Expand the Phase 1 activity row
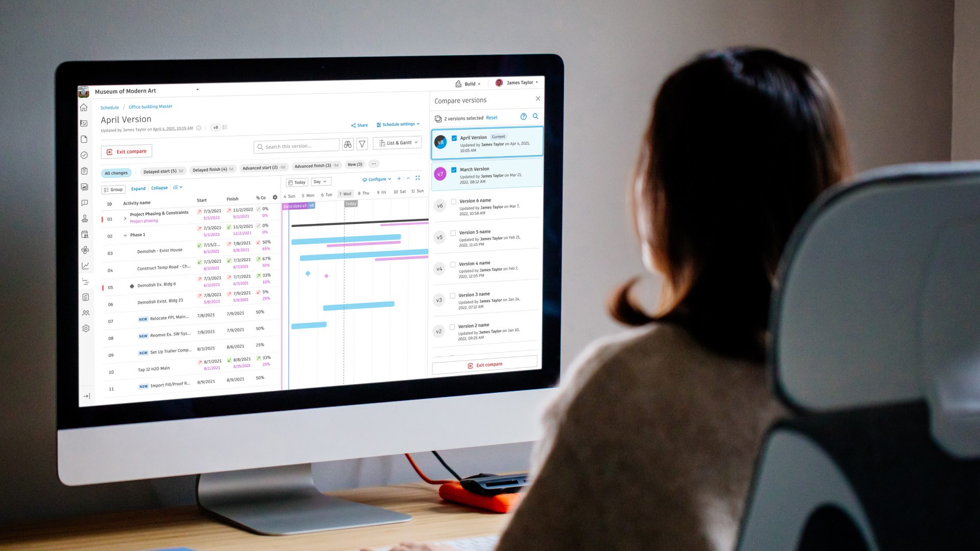The height and width of the screenshot is (551, 980). [x=124, y=234]
